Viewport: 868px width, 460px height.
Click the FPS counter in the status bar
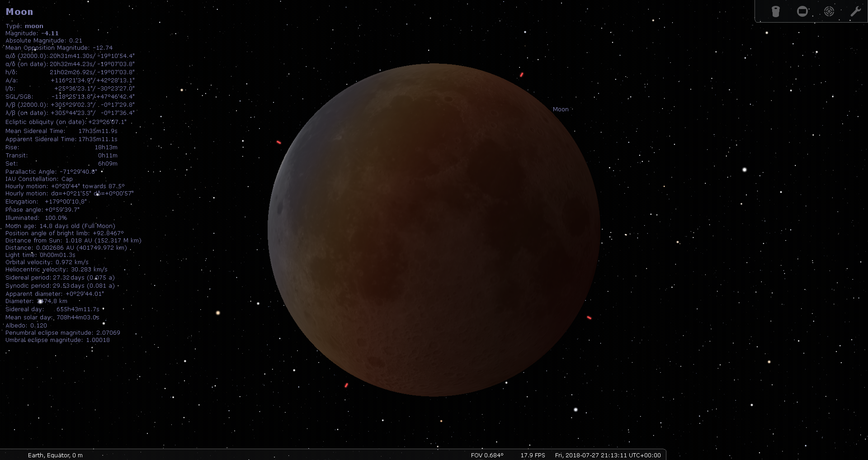coord(532,455)
